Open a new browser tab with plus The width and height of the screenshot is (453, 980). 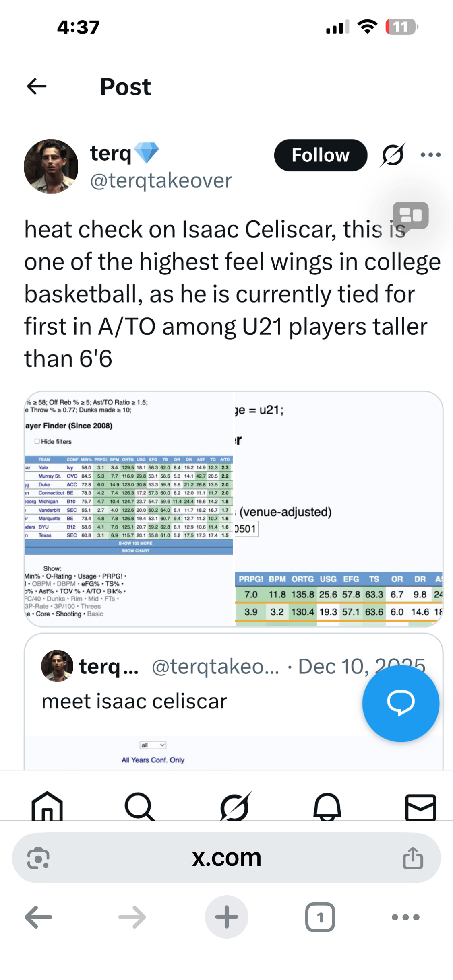(x=227, y=917)
